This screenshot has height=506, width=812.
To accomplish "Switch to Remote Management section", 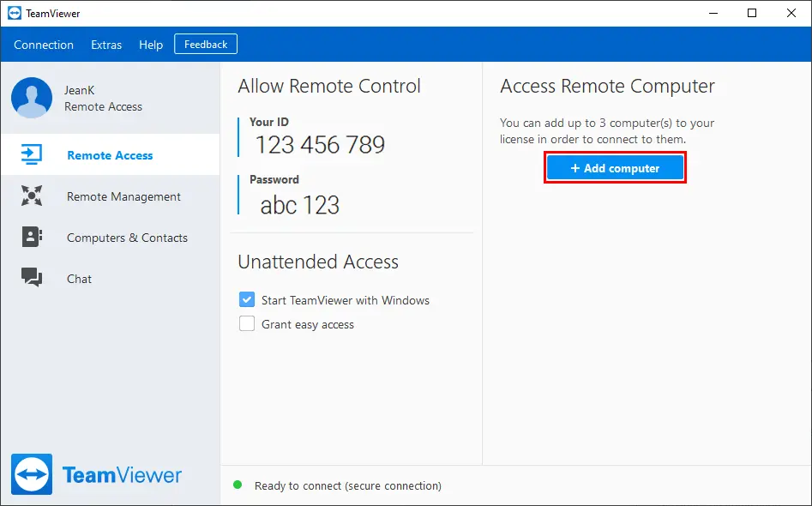I will 123,196.
